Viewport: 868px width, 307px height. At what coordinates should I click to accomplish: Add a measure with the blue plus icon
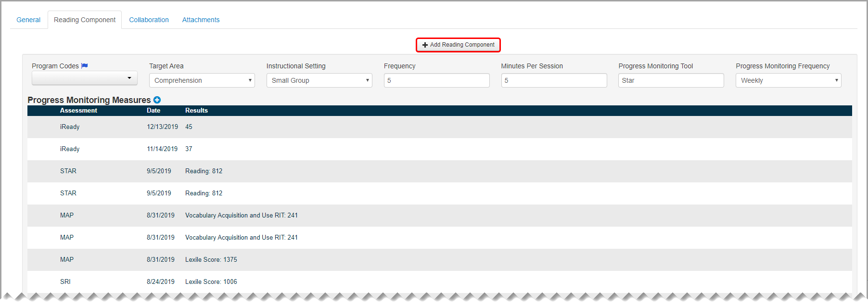pyautogui.click(x=157, y=100)
